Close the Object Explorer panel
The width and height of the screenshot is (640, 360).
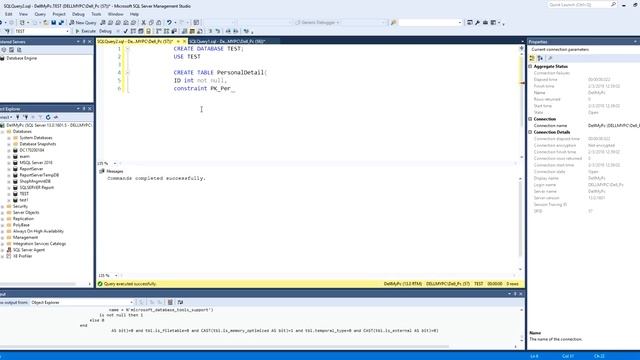click(90, 109)
